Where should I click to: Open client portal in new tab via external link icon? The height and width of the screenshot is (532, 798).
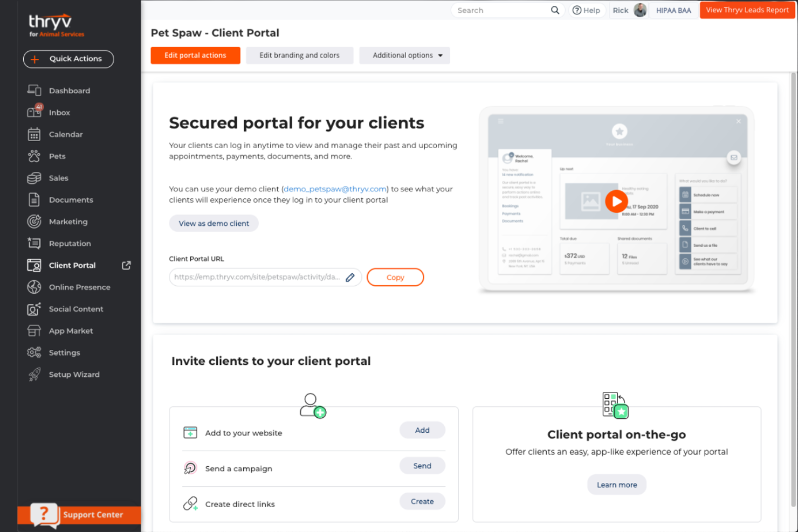click(x=126, y=265)
